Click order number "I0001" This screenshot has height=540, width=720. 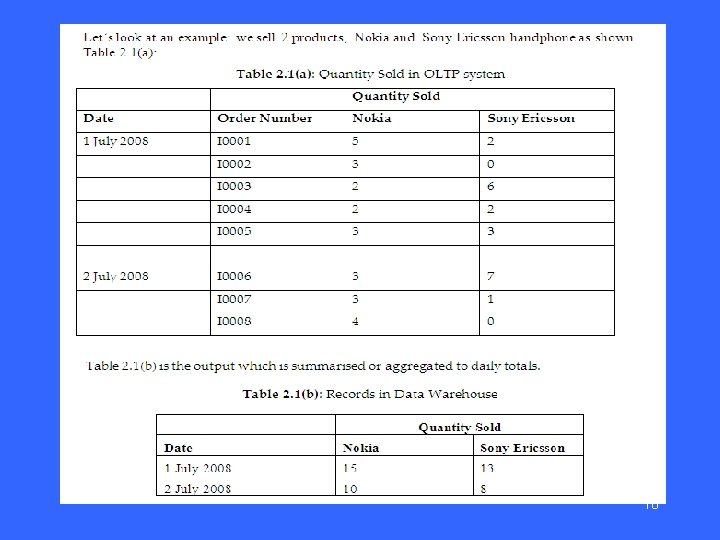point(234,141)
